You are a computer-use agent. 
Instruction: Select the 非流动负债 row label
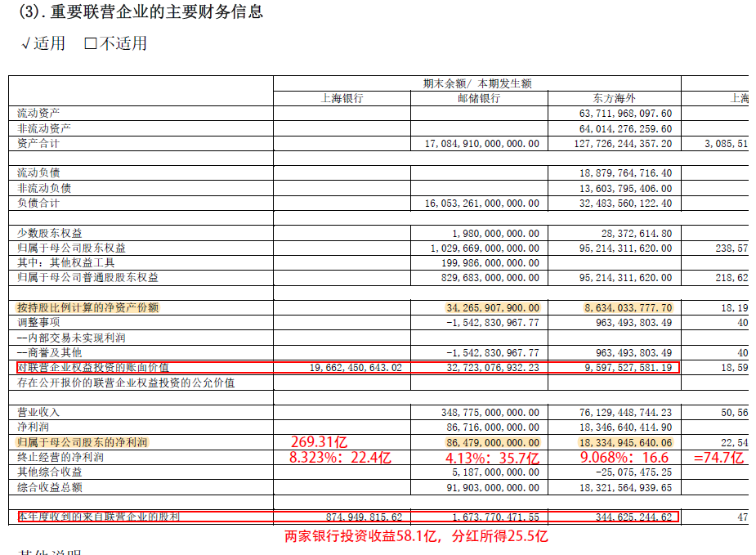click(44, 188)
